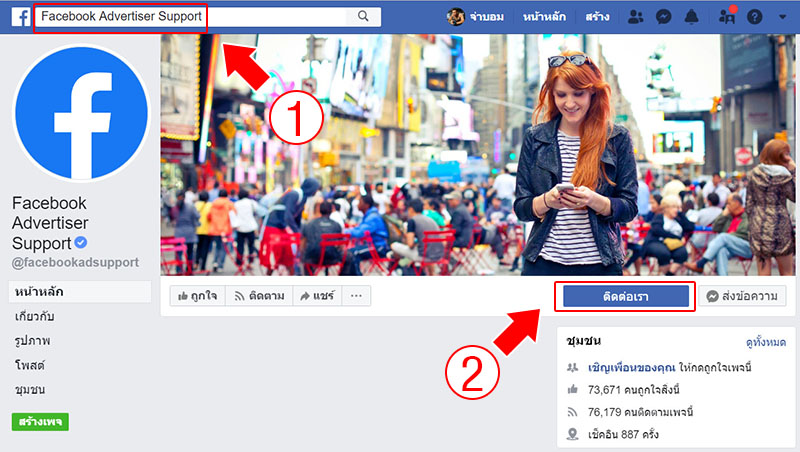Click the ติดตาม follow button

pyautogui.click(x=259, y=296)
